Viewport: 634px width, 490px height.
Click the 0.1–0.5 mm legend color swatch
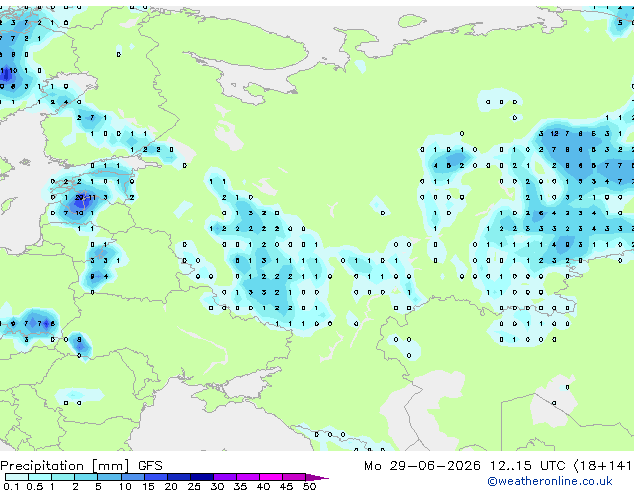(17, 477)
